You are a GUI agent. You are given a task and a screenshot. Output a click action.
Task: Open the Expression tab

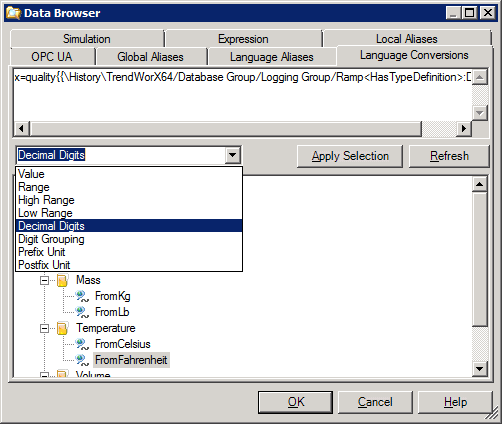pyautogui.click(x=243, y=39)
